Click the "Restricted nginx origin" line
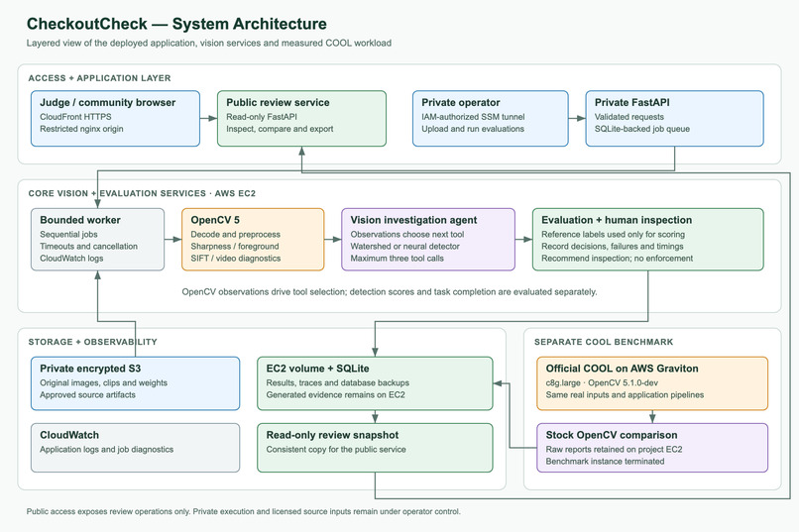Image resolution: width=799 pixels, height=532 pixels. tap(81, 130)
